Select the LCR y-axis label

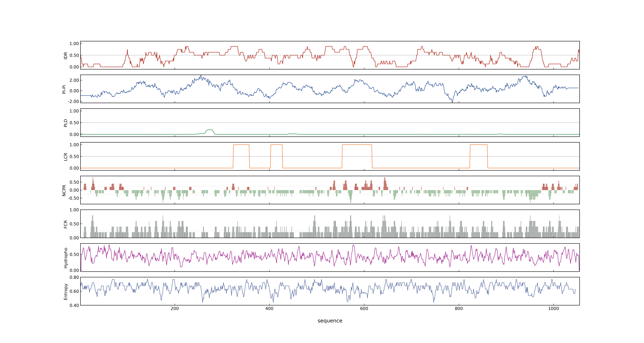(66, 157)
